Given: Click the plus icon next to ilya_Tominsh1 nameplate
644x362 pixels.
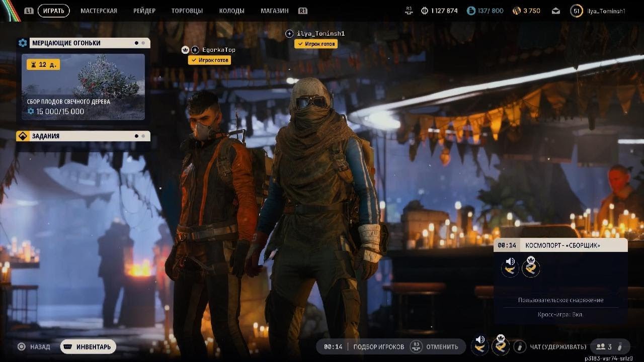Looking at the screenshot, I should point(289,33).
